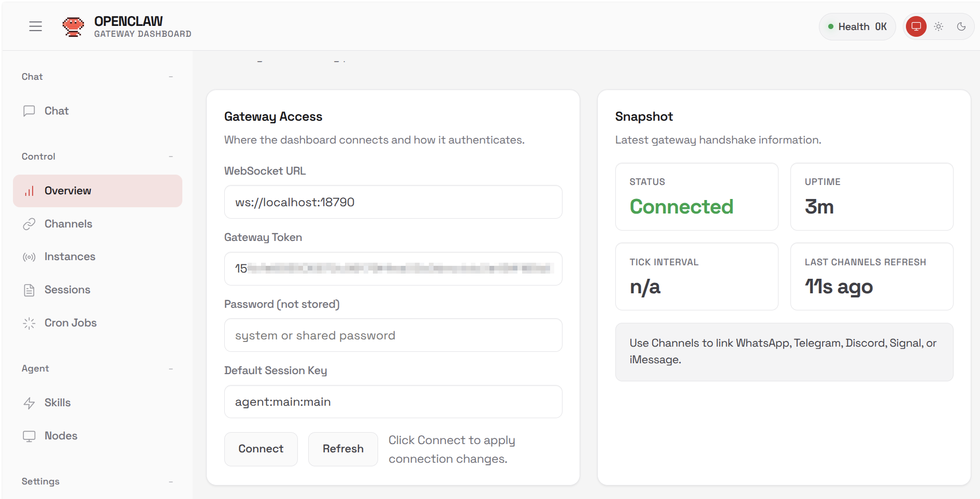Viewport: 980px width, 499px height.
Task: Click the Cron Jobs spinner icon
Action: (x=29, y=323)
